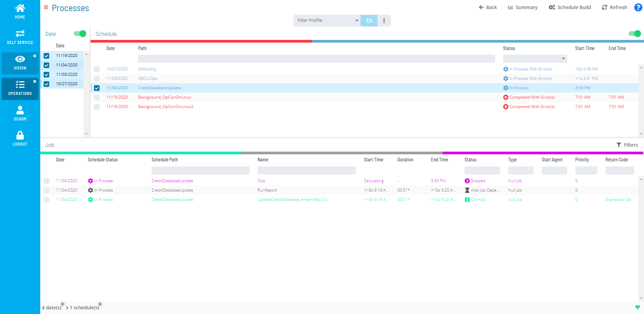This screenshot has height=314, width=644.
Task: Click the 1 schedule(s) breadcrumb
Action: (x=85, y=308)
